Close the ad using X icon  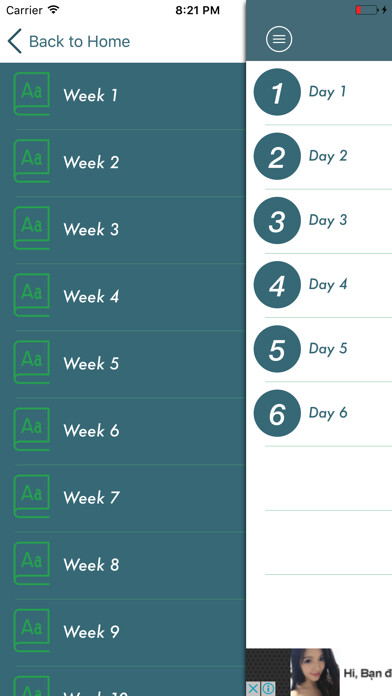253,689
